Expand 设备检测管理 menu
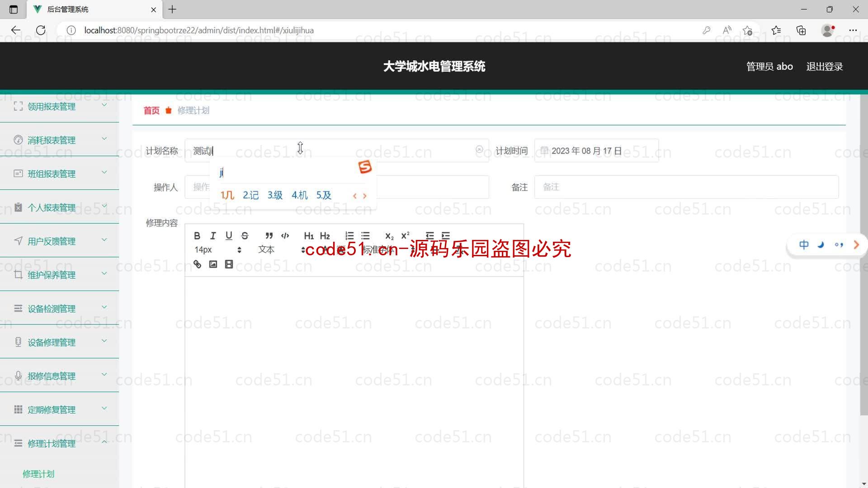 pyautogui.click(x=59, y=309)
